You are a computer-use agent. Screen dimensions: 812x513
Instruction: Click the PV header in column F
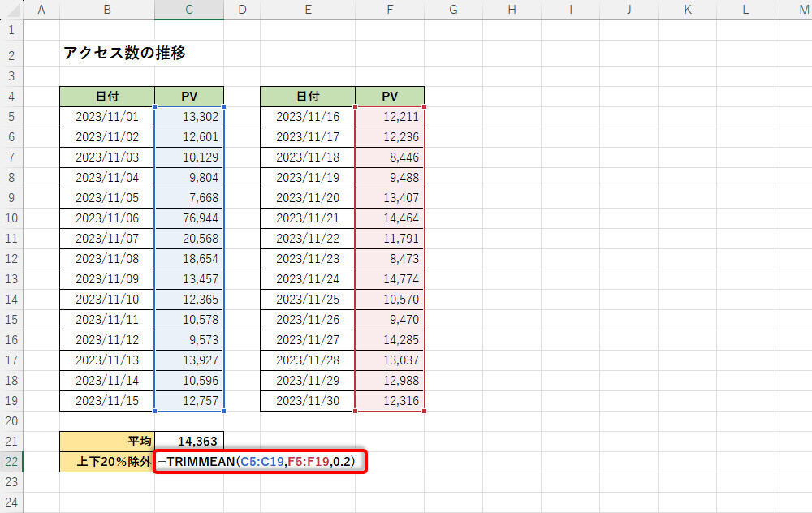coord(390,97)
